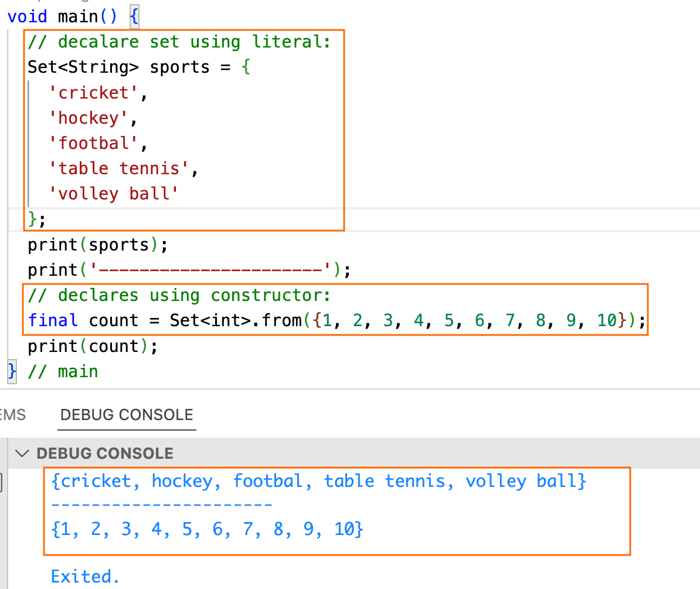This screenshot has width=700, height=589.
Task: Click the 'table tennis' string literal
Action: click(x=119, y=168)
